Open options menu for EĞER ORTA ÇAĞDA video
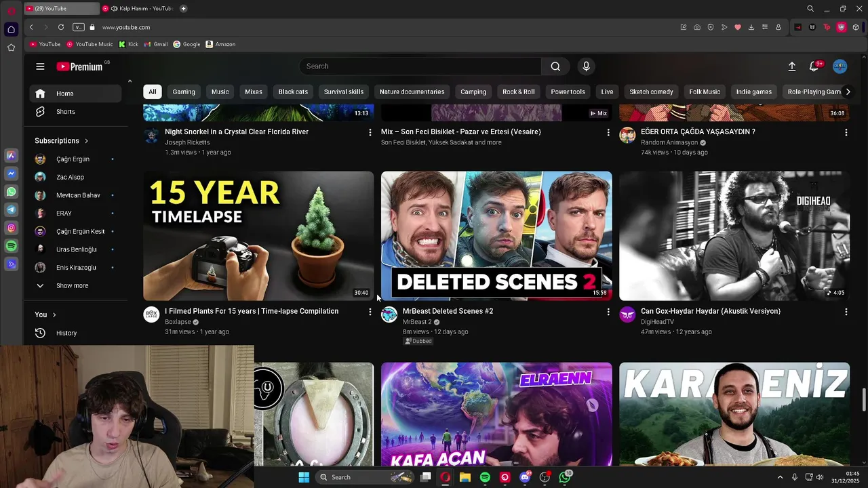This screenshot has width=868, height=488. pyautogui.click(x=846, y=132)
